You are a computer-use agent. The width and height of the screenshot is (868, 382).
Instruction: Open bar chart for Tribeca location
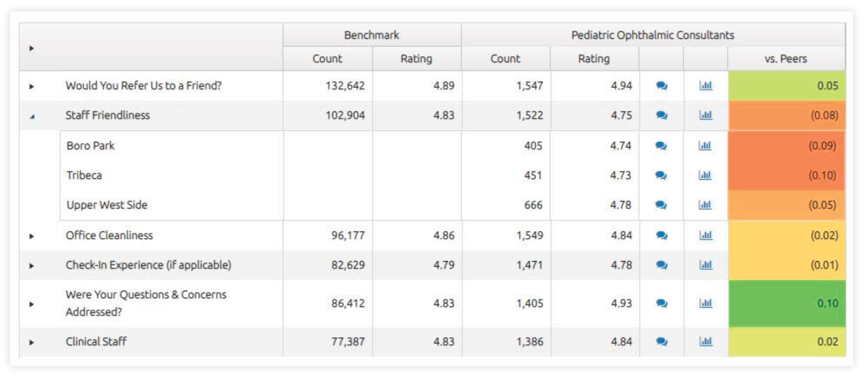[x=705, y=175]
